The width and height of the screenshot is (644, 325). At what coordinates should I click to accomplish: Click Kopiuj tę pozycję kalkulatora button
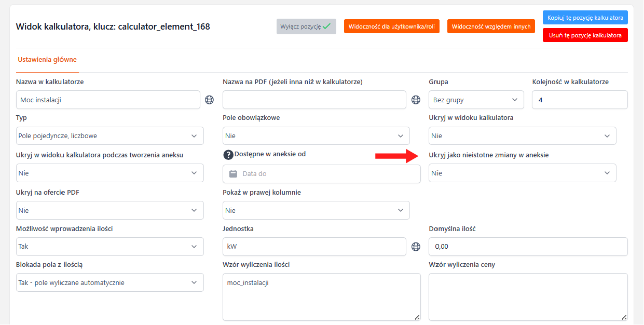coord(585,18)
